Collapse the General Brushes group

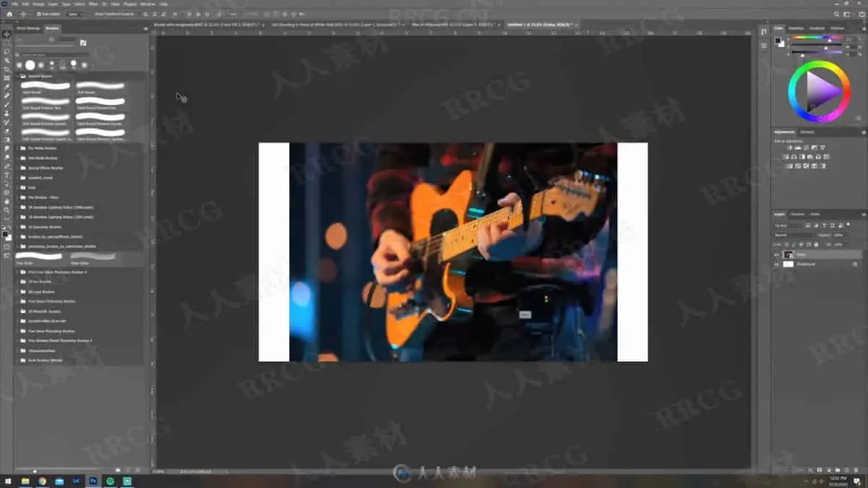18,75
